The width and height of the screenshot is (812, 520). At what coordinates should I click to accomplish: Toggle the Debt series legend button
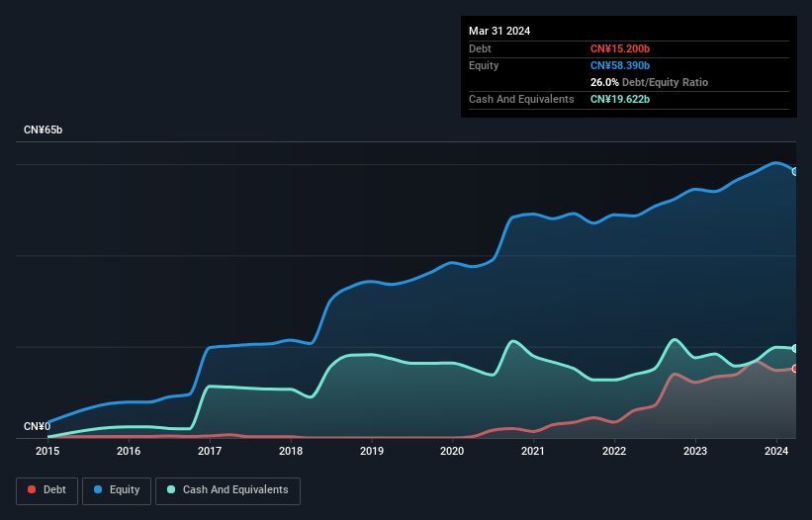47,490
